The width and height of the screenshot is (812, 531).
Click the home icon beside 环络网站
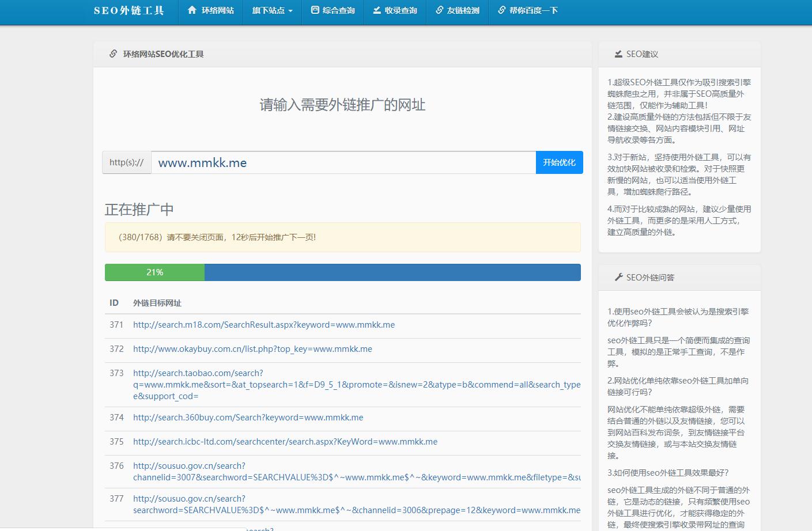[x=192, y=10]
